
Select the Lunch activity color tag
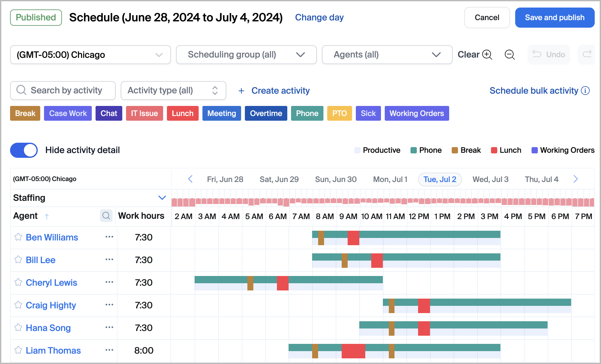[x=182, y=113]
